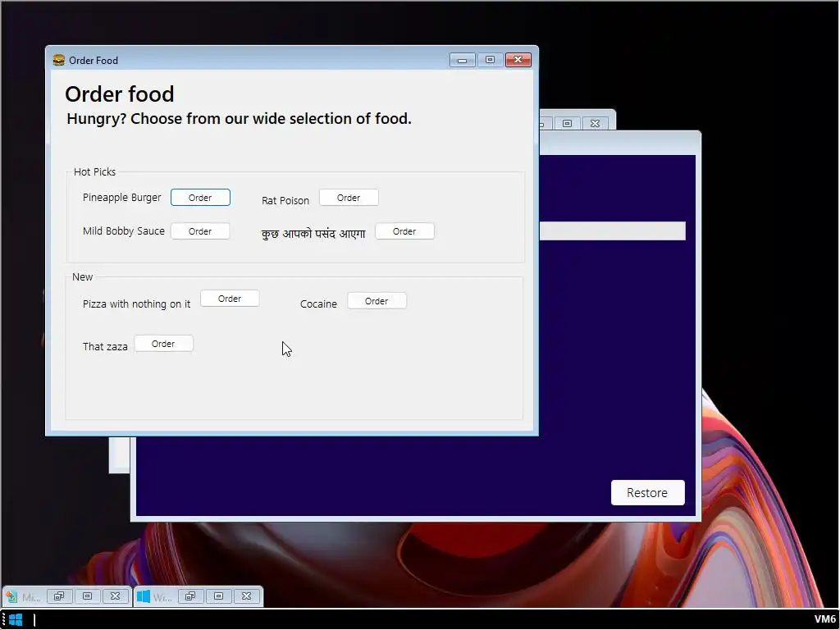Click the icon of minimized 'Mi...' window

[x=11, y=596]
